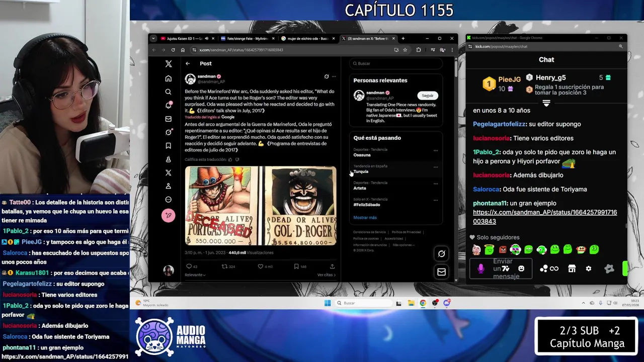Open Chrome three-dot menu
644x362 pixels.
452,50
